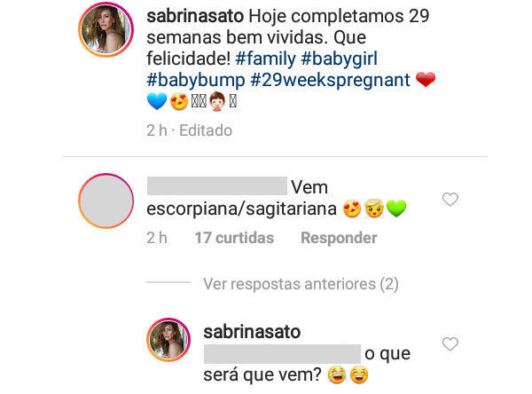Open sabrinasato username in the reply
The image size is (532, 394).
tap(252, 332)
